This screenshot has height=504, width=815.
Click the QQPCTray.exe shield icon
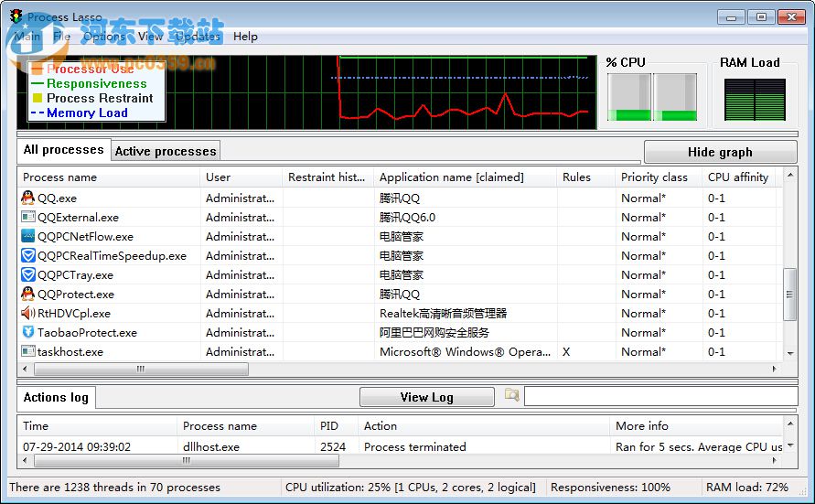(x=28, y=274)
